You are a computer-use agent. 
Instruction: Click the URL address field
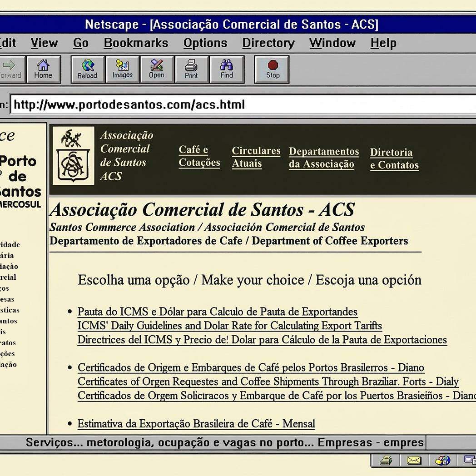243,104
